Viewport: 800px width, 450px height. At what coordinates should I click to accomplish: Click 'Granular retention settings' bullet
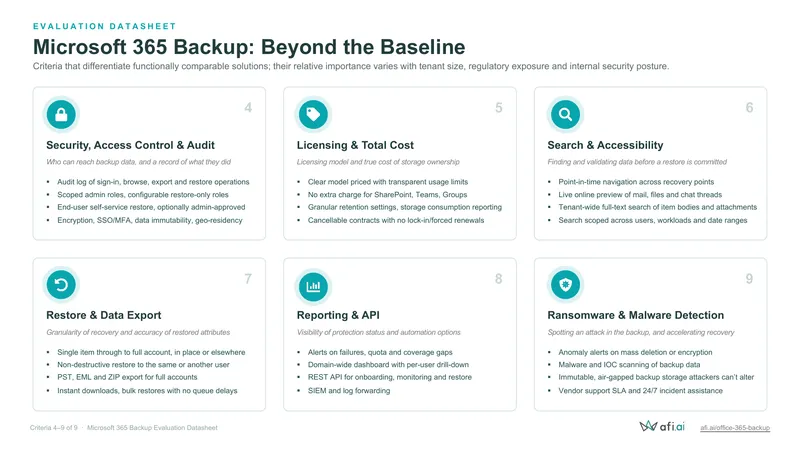pos(405,207)
